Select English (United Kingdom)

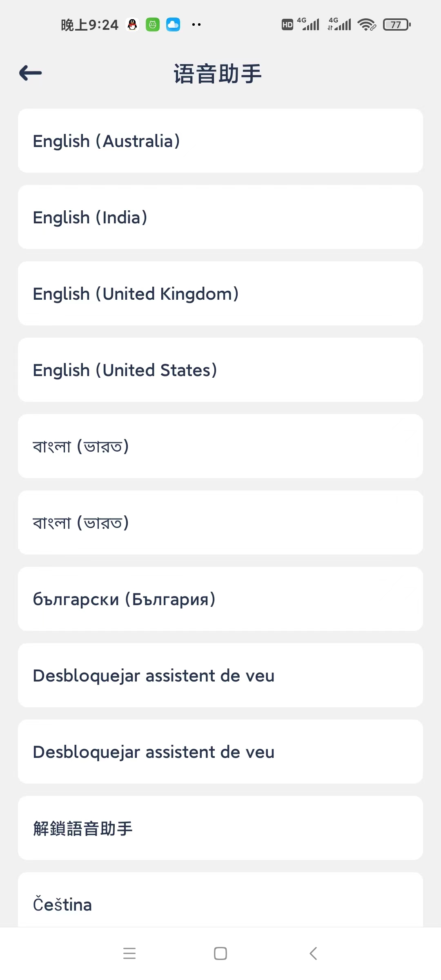point(220,293)
